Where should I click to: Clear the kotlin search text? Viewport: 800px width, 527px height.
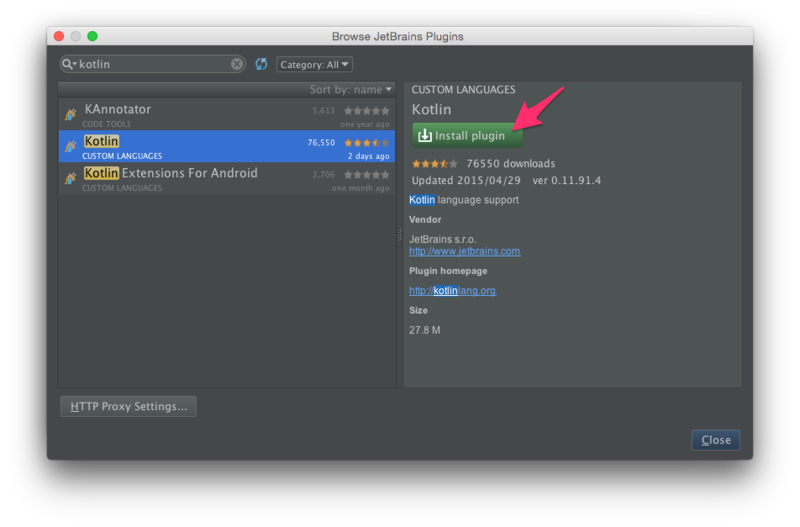tap(237, 64)
